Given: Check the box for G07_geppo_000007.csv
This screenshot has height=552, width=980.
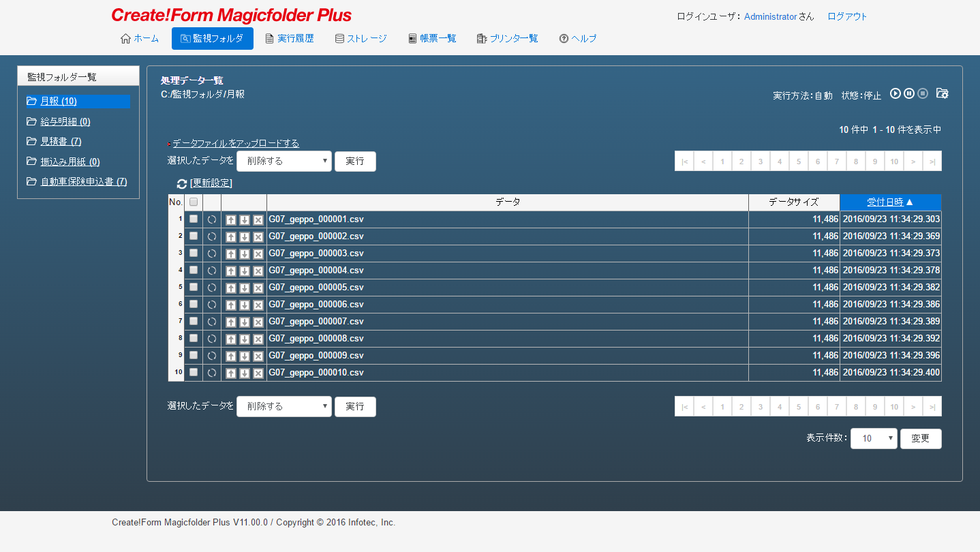Looking at the screenshot, I should 194,321.
